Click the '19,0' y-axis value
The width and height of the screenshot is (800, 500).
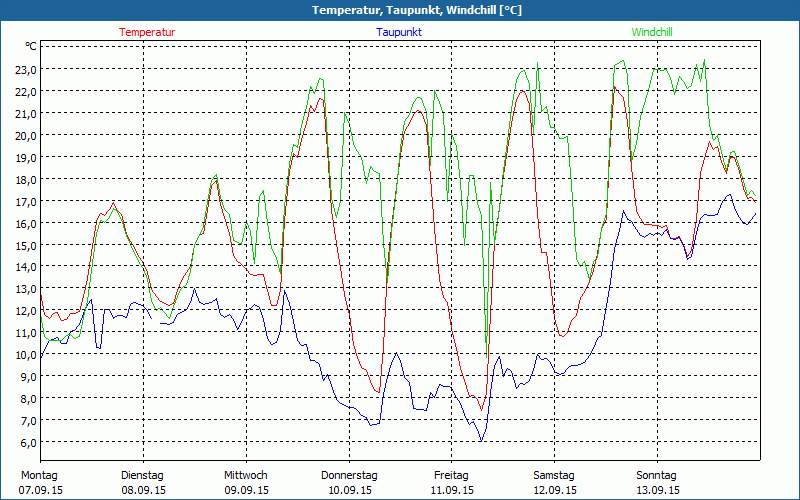[x=26, y=158]
